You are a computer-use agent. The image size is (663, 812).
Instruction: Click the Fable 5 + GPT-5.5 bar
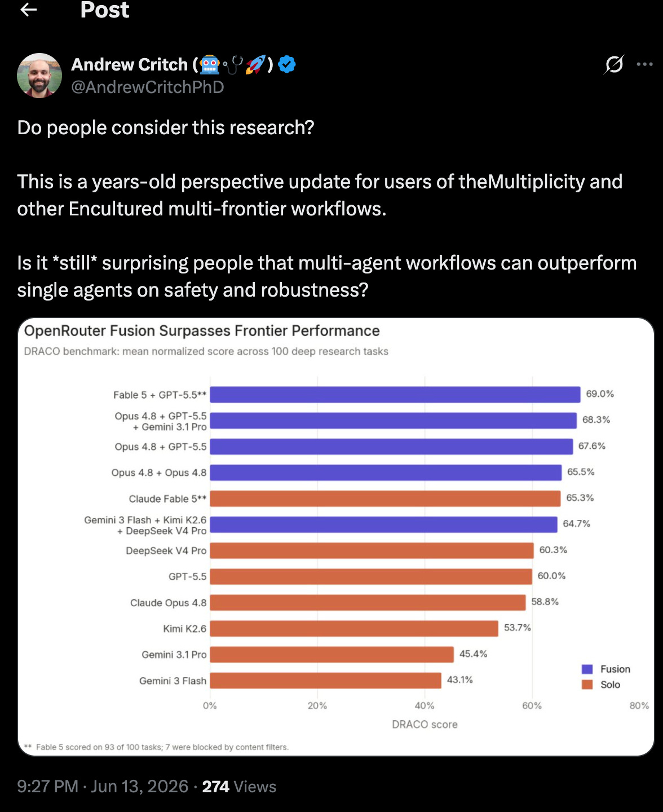point(395,395)
